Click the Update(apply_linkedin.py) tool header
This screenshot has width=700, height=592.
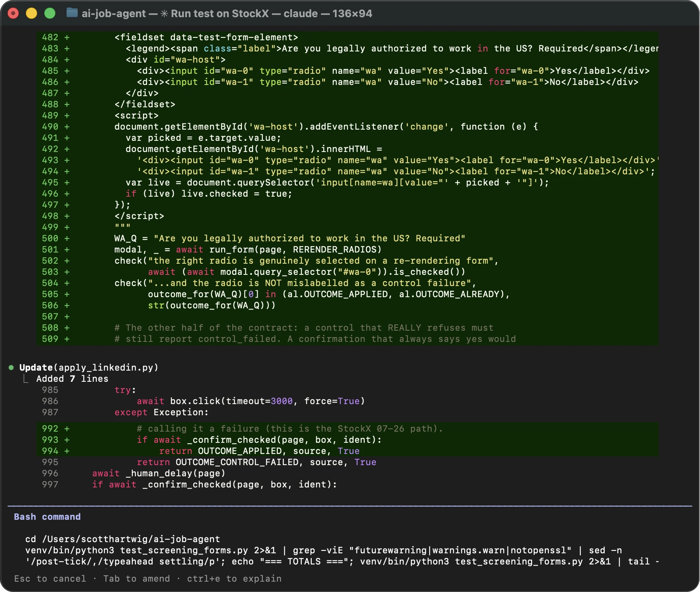click(x=89, y=367)
